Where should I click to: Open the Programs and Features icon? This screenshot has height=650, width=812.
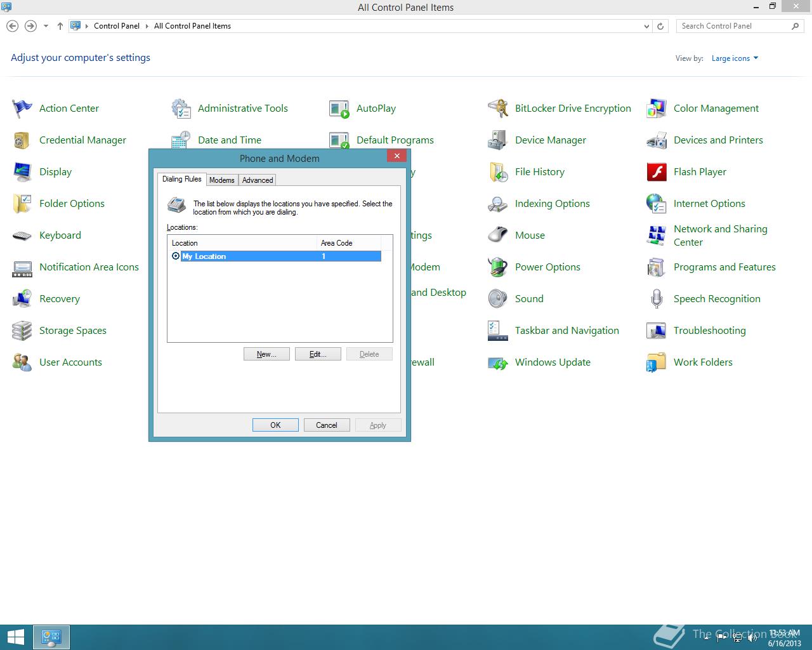[657, 267]
